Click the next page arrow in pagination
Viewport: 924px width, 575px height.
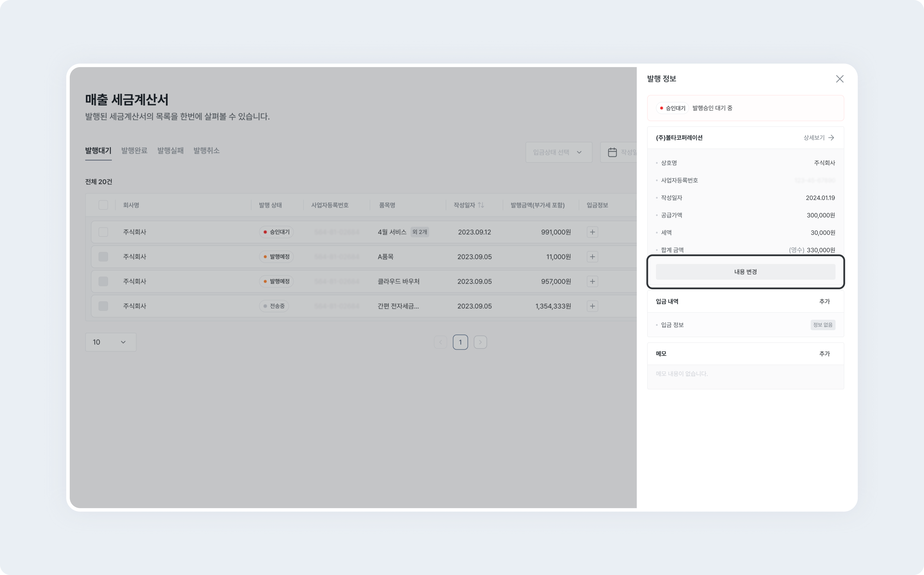point(480,342)
